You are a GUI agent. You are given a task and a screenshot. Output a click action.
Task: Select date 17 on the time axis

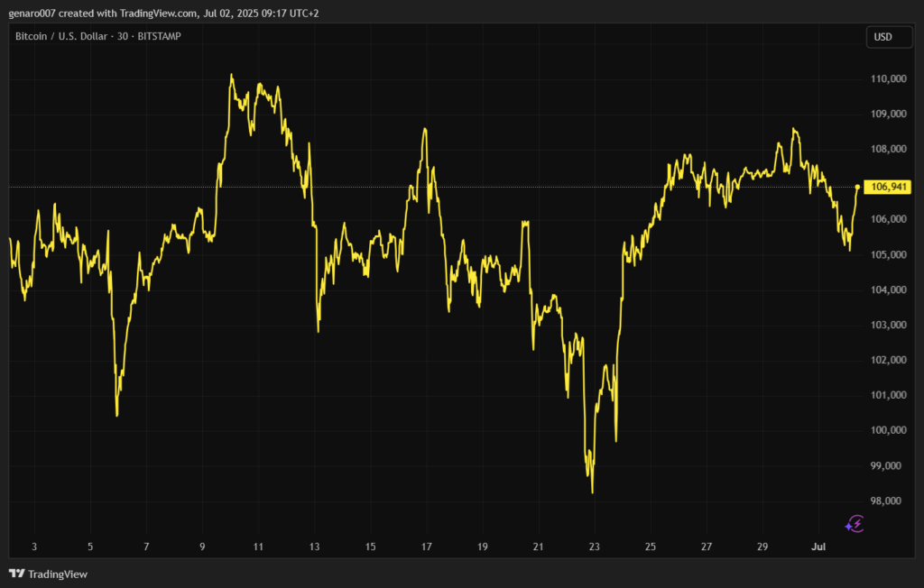(426, 547)
